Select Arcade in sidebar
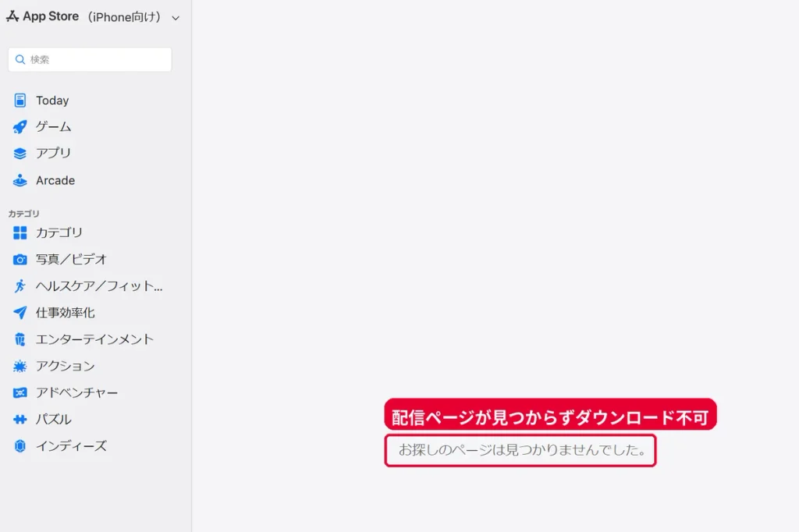This screenshot has height=532, width=799. pyautogui.click(x=55, y=180)
